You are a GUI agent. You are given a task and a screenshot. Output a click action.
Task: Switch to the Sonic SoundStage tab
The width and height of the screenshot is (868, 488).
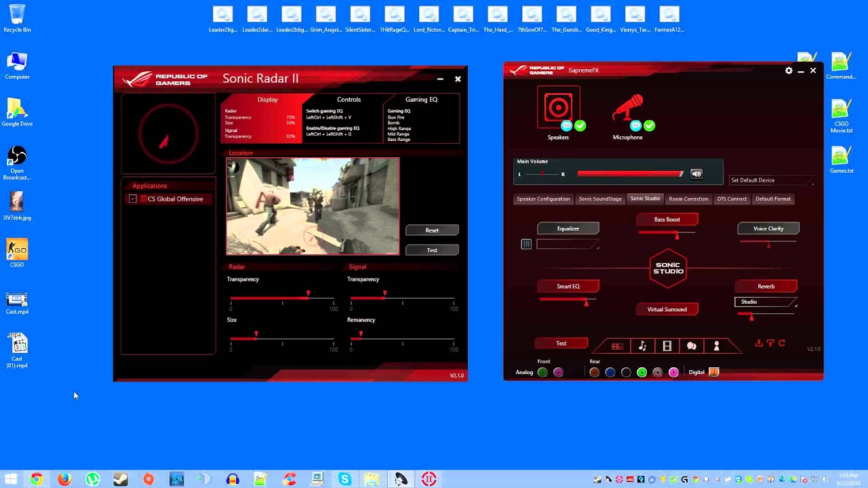(600, 199)
